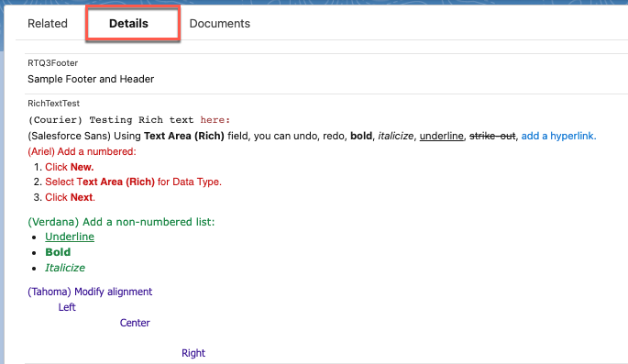Click the italic word 'italicize'
The width and height of the screenshot is (628, 364).
[395, 136]
